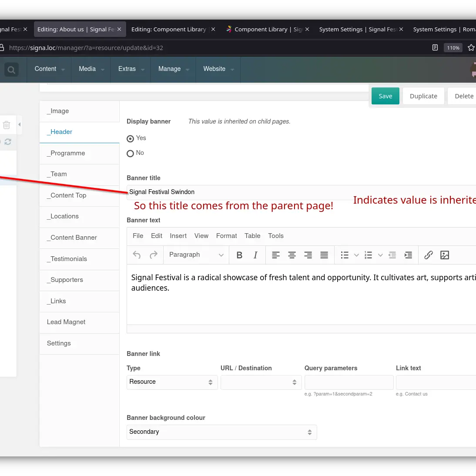Justify the banner text alignment
This screenshot has height=476, width=476.
click(324, 255)
